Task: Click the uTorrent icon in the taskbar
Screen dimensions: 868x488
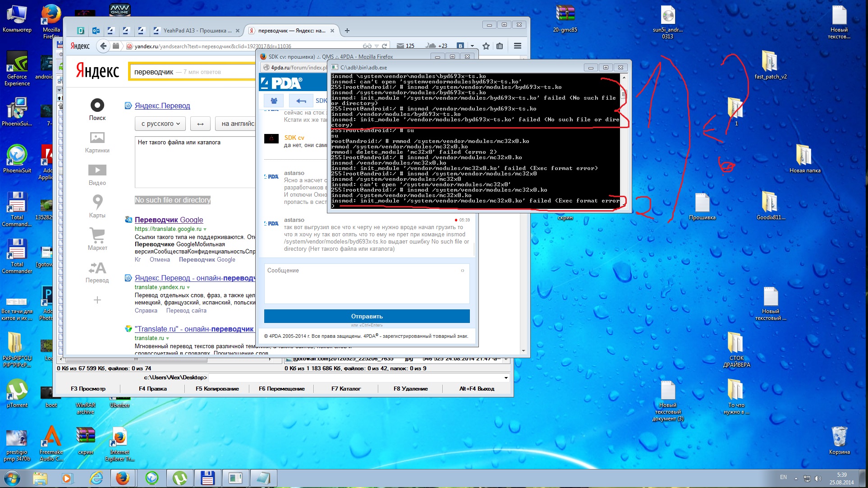Action: [179, 478]
